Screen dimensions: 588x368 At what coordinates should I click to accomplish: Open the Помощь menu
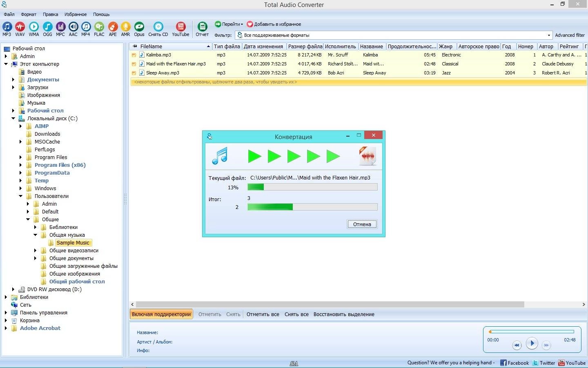pyautogui.click(x=101, y=14)
